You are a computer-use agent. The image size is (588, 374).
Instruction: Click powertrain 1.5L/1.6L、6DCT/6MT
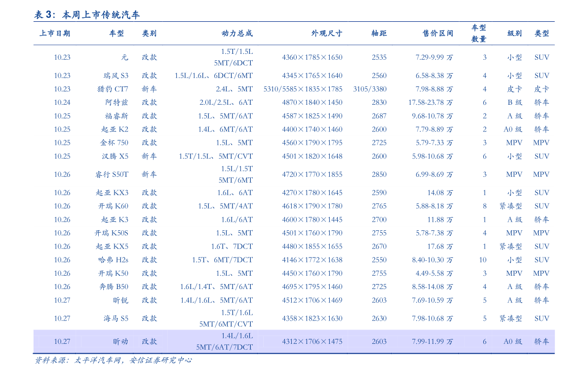tap(214, 76)
